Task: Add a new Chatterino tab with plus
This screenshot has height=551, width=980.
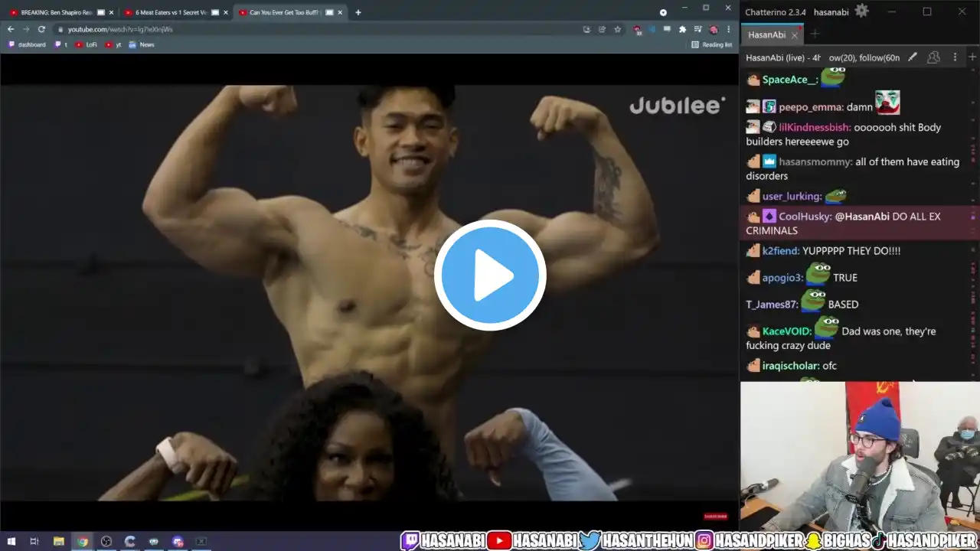Action: (x=815, y=34)
